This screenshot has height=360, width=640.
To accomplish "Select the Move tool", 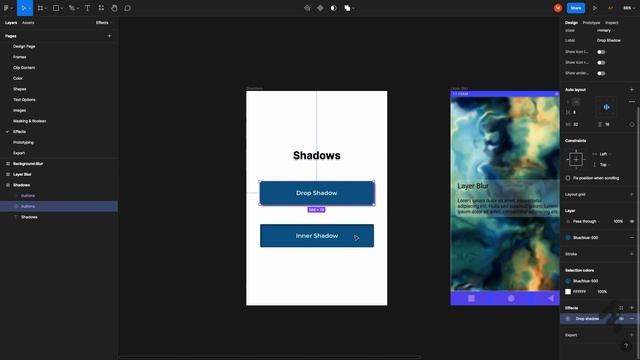I will (x=24, y=8).
